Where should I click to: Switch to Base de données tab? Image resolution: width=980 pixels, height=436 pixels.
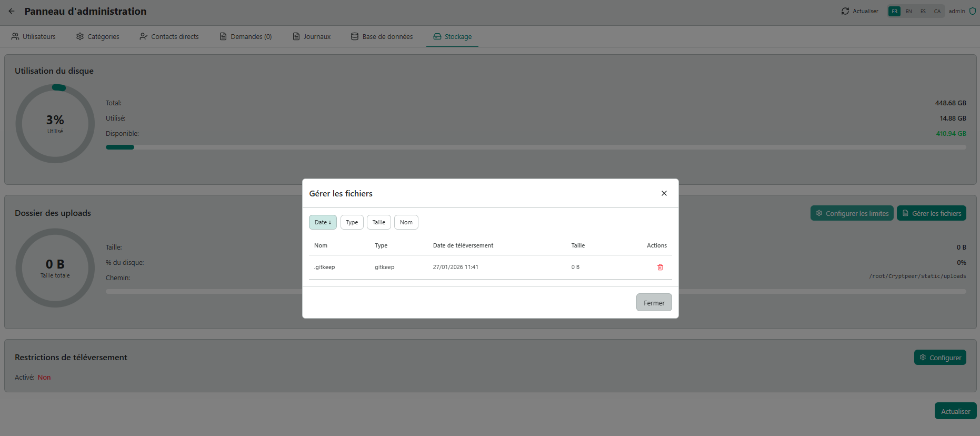click(x=382, y=37)
